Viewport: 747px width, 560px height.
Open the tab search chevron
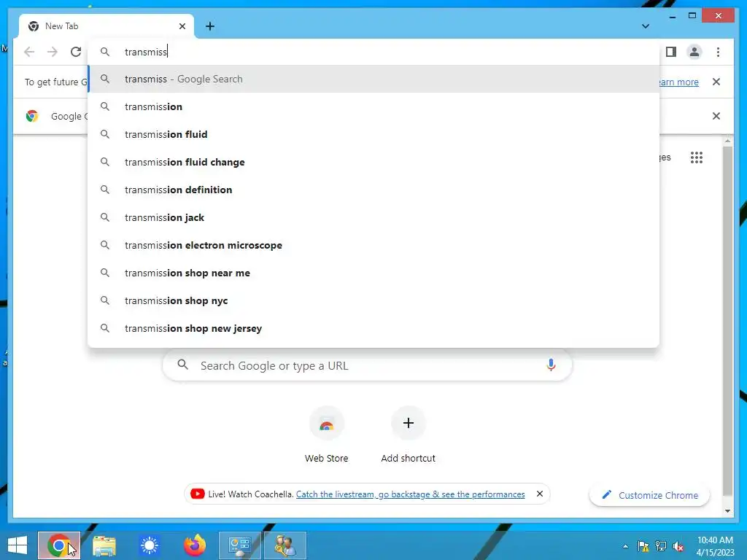coord(646,26)
